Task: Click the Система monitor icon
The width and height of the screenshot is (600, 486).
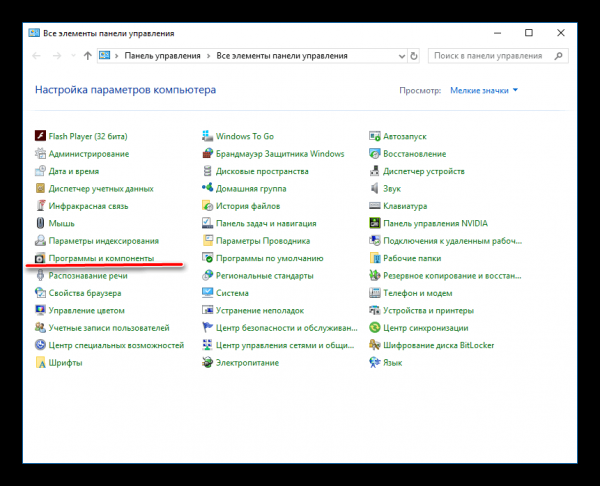Action: click(x=207, y=293)
